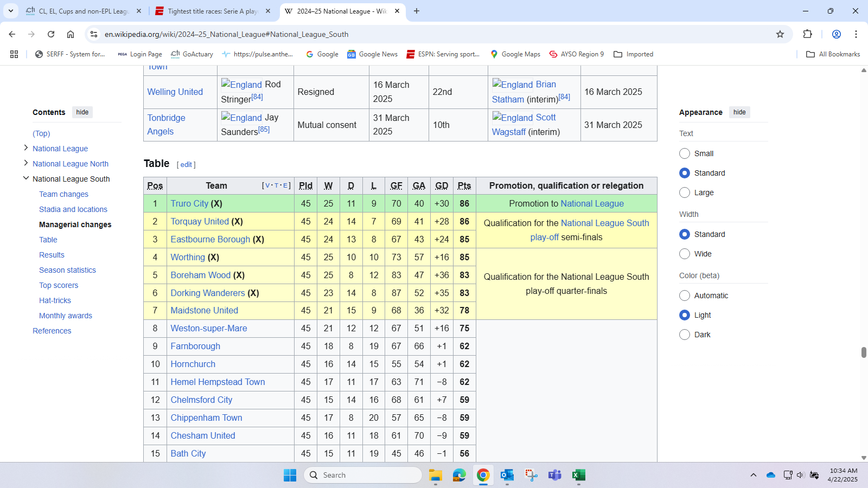Click the page vertical scrollbar thumb
The height and width of the screenshot is (488, 868).
pyautogui.click(x=864, y=352)
